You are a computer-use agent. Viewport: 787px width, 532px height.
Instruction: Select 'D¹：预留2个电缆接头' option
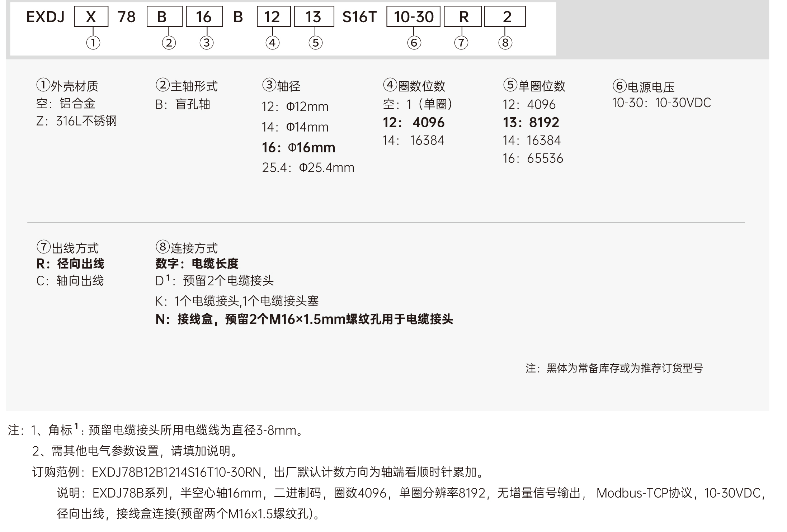[x=215, y=281]
